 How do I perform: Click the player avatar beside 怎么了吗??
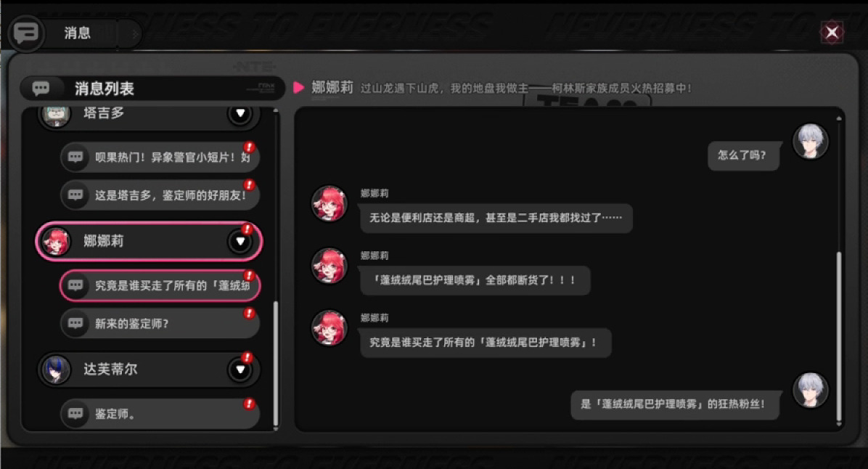click(811, 141)
